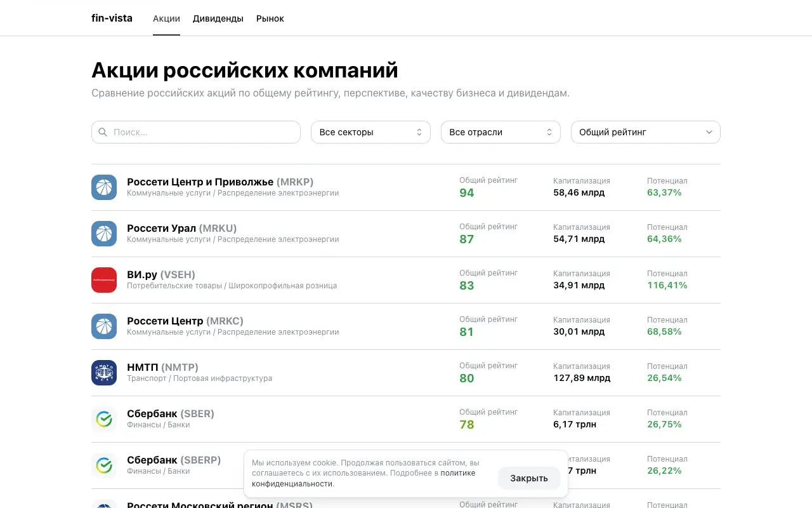Click potential value 26,54%
This screenshot has height=508, width=812.
tap(664, 378)
